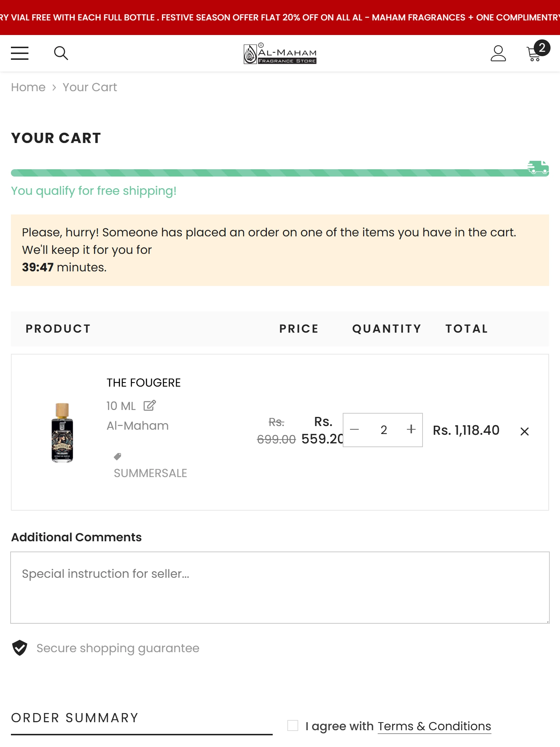Image resolution: width=560 pixels, height=747 pixels.
Task: Click the search magnifier icon
Action: point(61,53)
